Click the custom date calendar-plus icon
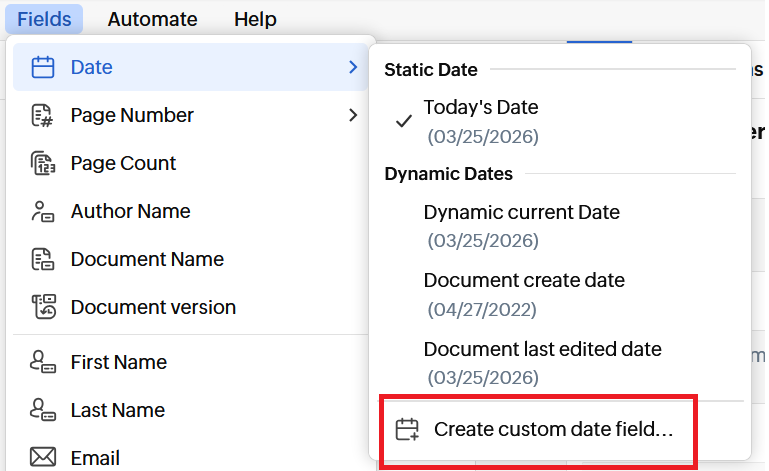 407,430
